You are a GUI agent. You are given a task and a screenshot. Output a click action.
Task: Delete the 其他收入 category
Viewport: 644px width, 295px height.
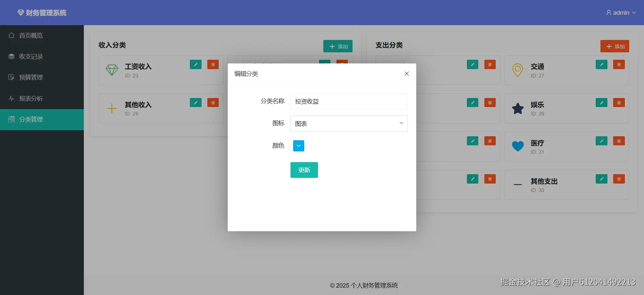pos(213,103)
